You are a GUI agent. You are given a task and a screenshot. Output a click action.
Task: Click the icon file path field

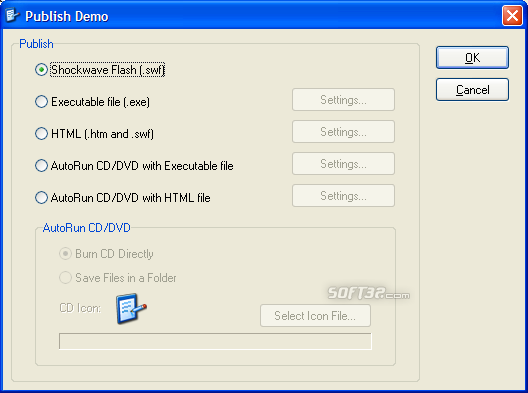click(x=216, y=341)
